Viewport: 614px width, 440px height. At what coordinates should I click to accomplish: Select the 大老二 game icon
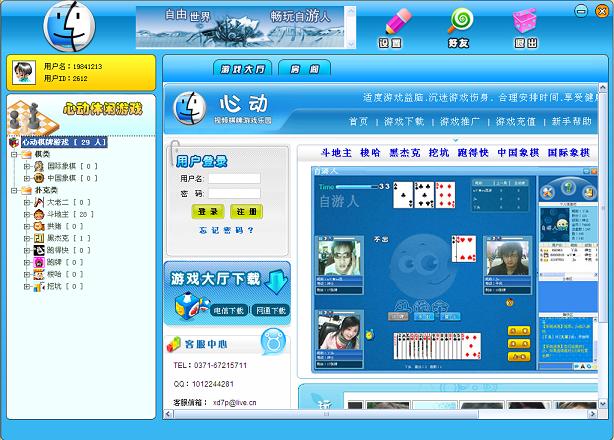point(39,202)
